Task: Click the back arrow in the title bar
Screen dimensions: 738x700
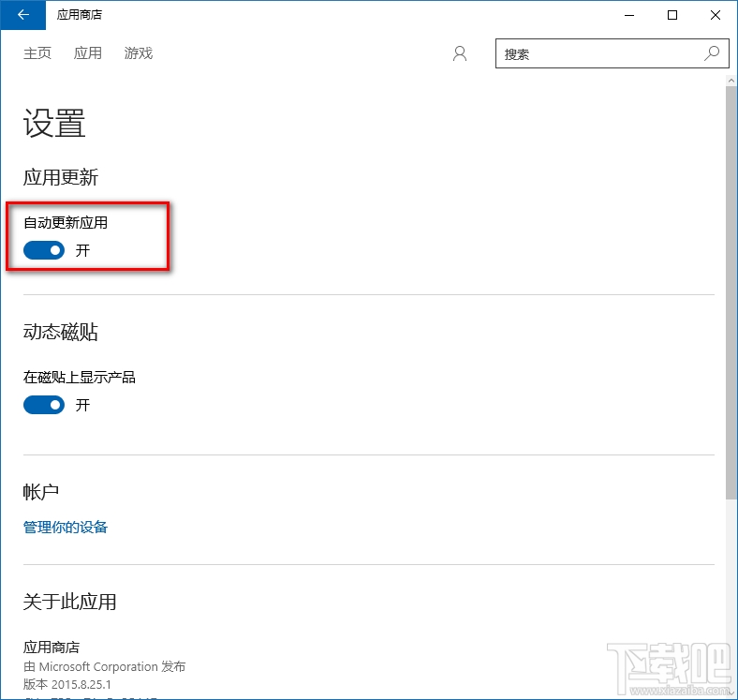Action: click(x=22, y=15)
